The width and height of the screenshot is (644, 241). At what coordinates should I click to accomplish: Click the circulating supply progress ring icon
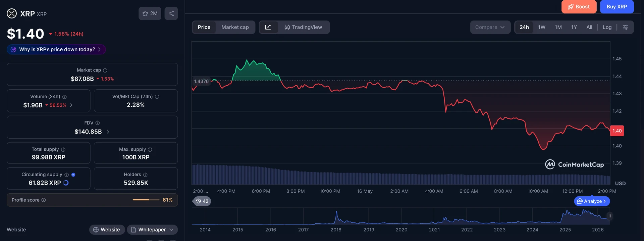coord(66,183)
